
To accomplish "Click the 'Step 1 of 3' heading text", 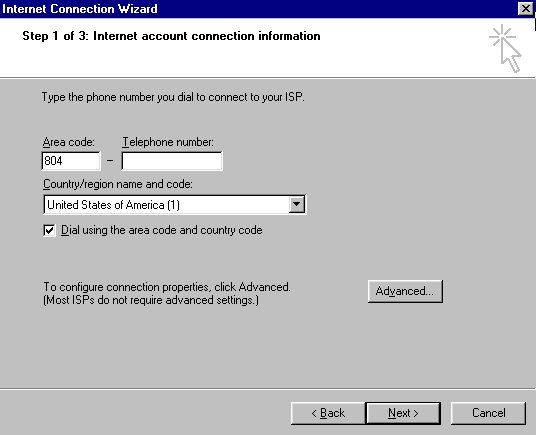I will 171,36.
